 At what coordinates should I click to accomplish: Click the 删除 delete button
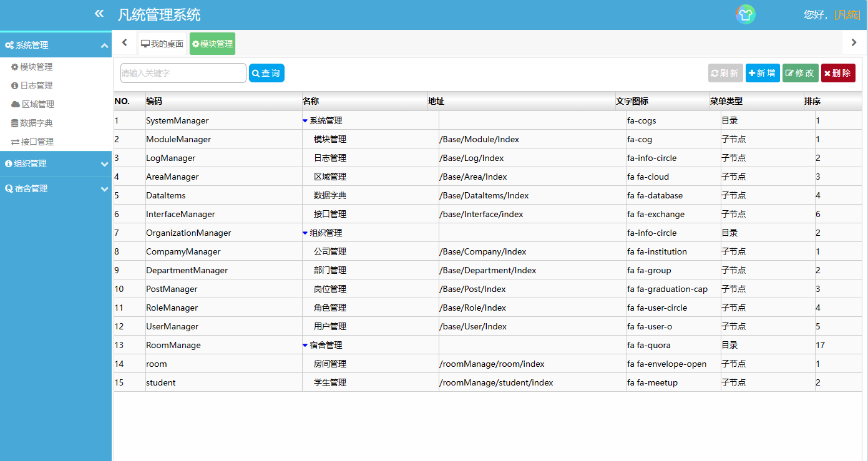(838, 73)
